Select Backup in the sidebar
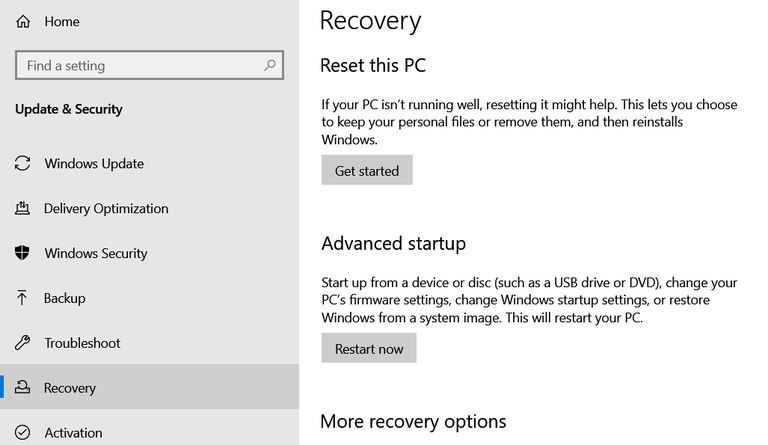768x445 pixels. [65, 298]
